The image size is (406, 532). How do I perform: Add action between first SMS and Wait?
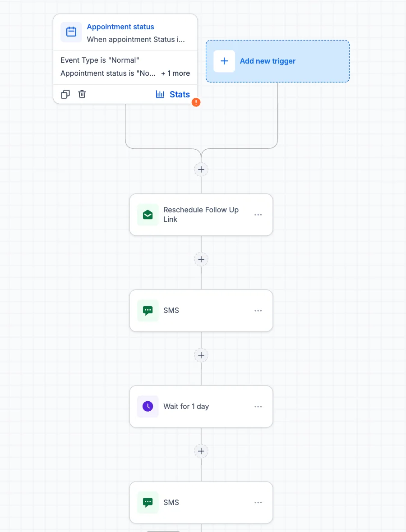coord(201,355)
